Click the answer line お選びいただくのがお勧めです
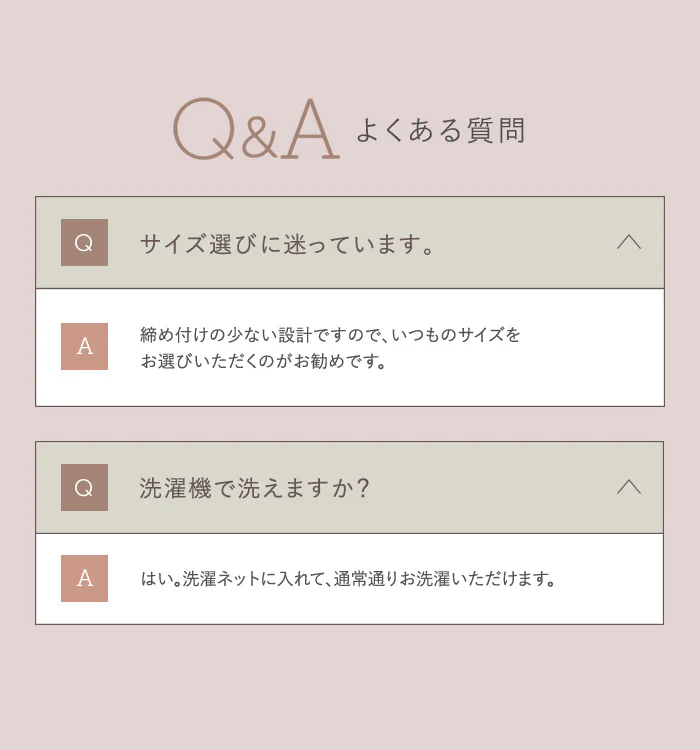Image resolution: width=700 pixels, height=750 pixels. click(x=263, y=361)
